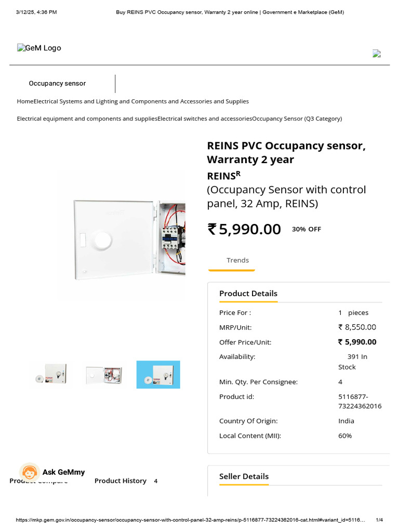Viewport: 399px width, 532px height.
Task: Click the REINS brand name
Action: [x=221, y=176]
